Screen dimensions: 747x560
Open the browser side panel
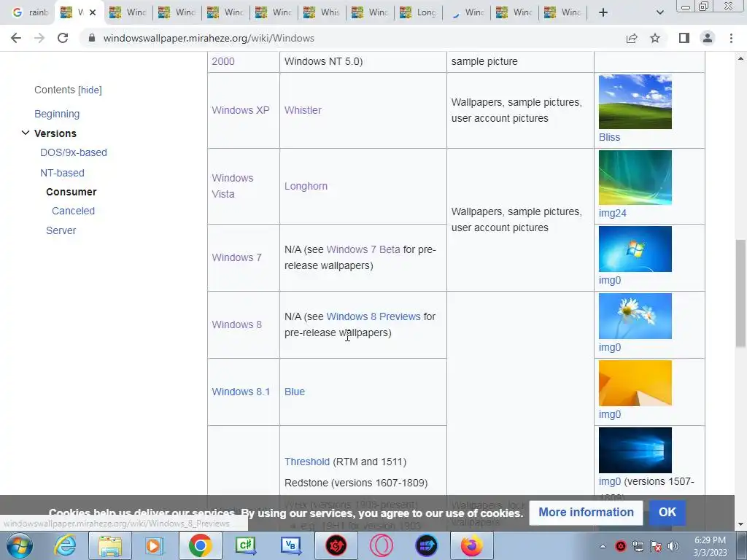(x=684, y=38)
